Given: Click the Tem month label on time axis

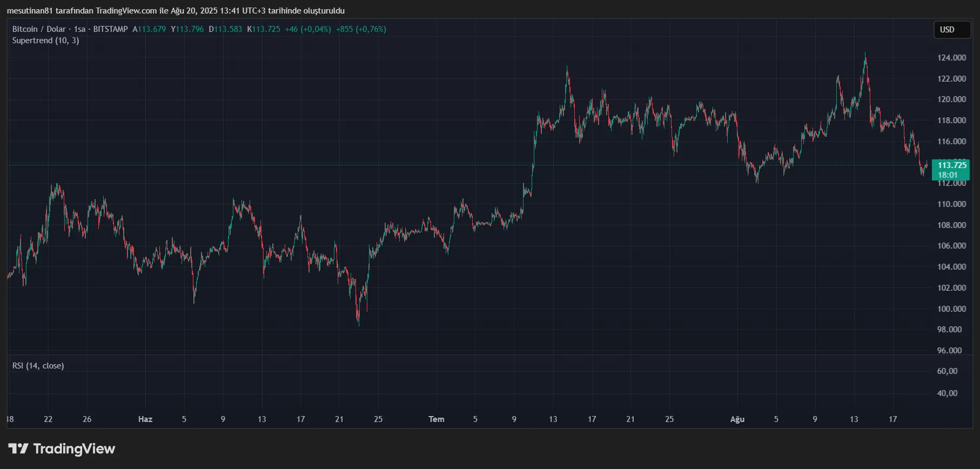Looking at the screenshot, I should (x=437, y=419).
